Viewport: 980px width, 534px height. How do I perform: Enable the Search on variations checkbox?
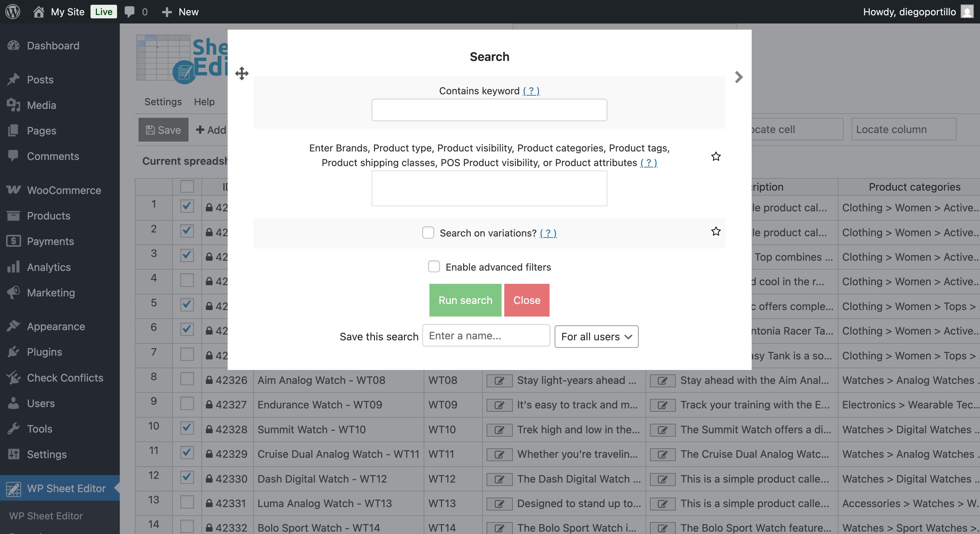point(428,232)
